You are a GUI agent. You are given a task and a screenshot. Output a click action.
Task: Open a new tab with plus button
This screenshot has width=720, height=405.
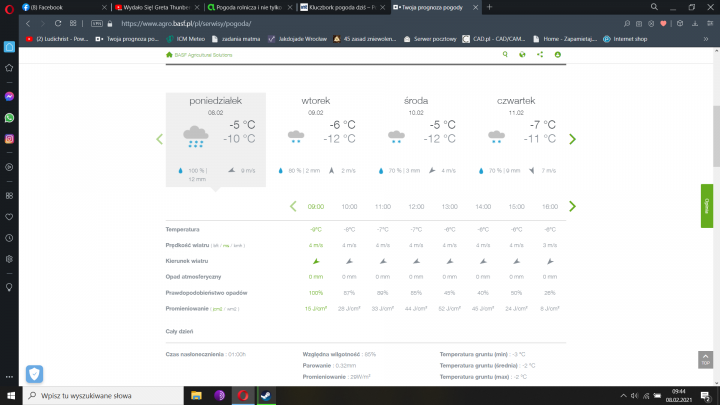coord(489,7)
